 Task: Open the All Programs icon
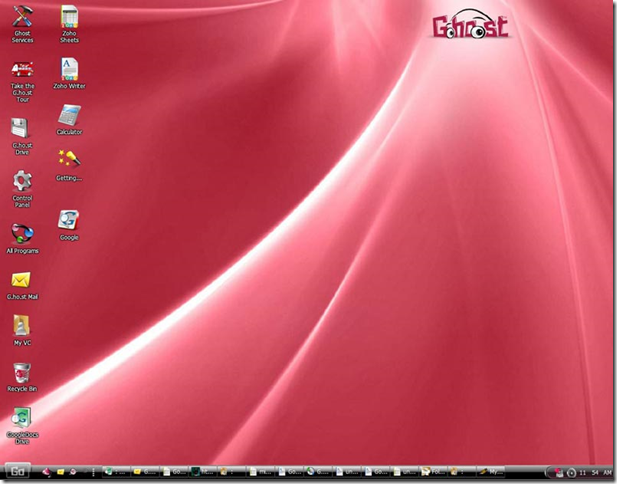22,238
